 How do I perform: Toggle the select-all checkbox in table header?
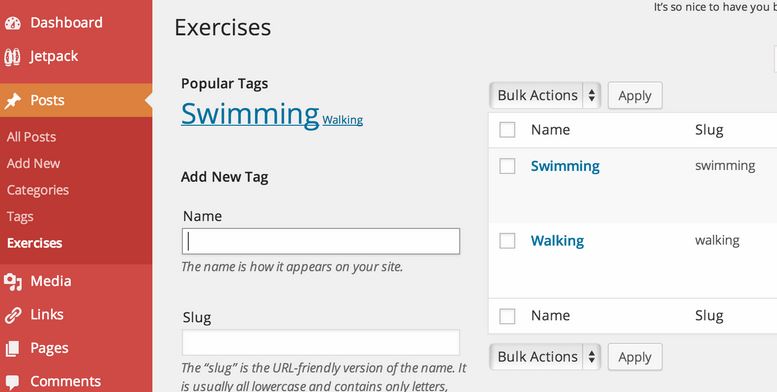coord(507,130)
